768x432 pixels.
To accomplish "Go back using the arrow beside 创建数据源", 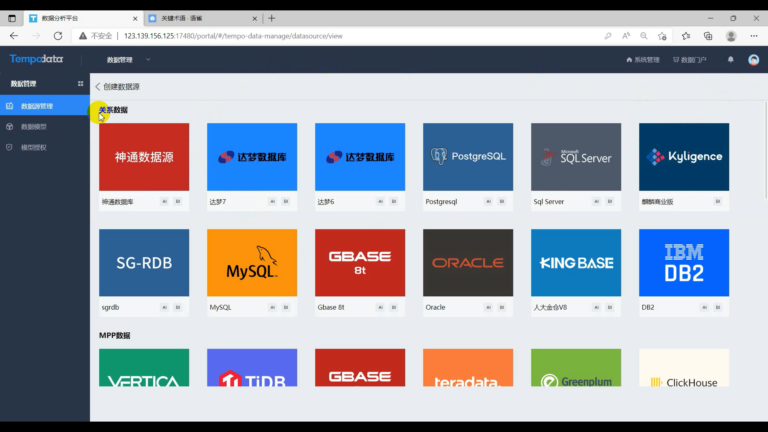I will [x=97, y=87].
